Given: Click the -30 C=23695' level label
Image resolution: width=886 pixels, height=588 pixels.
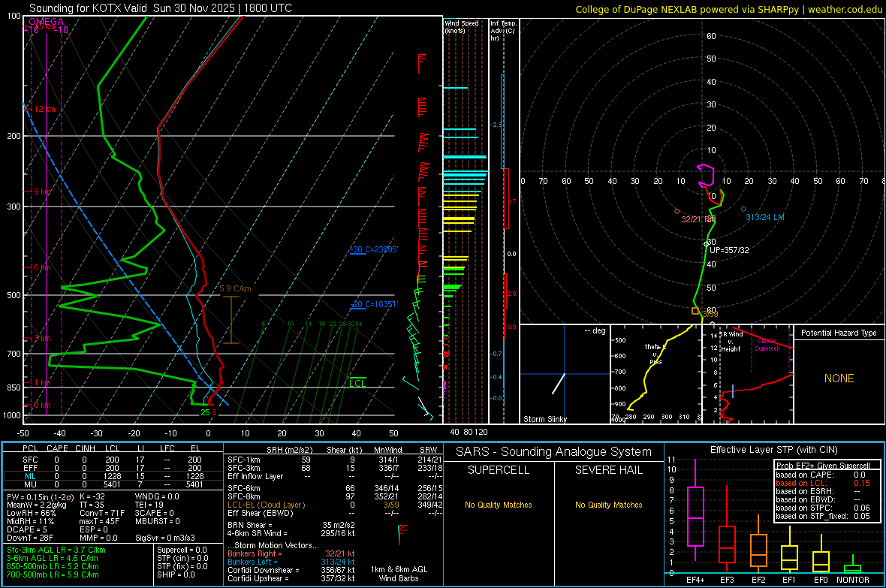Looking at the screenshot, I should pyautogui.click(x=374, y=249).
